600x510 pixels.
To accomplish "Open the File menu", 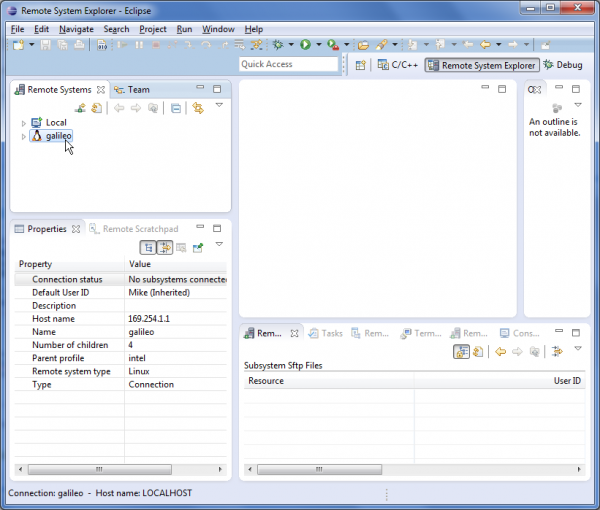I will point(17,29).
